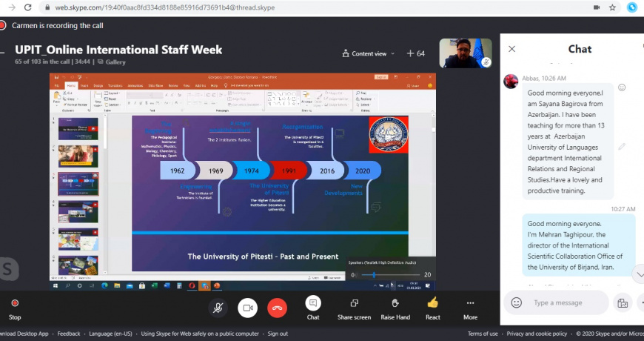This screenshot has height=341, width=644.
Task: Open the Slide Show tab in shared PowerPoint
Action: [155, 85]
